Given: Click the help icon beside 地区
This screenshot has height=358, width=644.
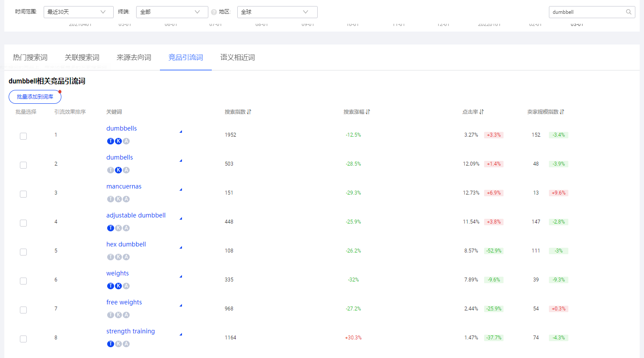Looking at the screenshot, I should coord(214,12).
